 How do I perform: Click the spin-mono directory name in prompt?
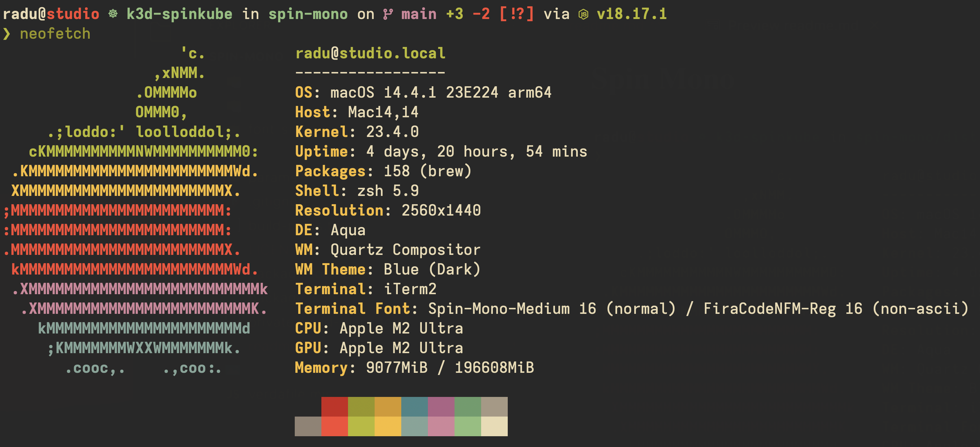pyautogui.click(x=308, y=14)
